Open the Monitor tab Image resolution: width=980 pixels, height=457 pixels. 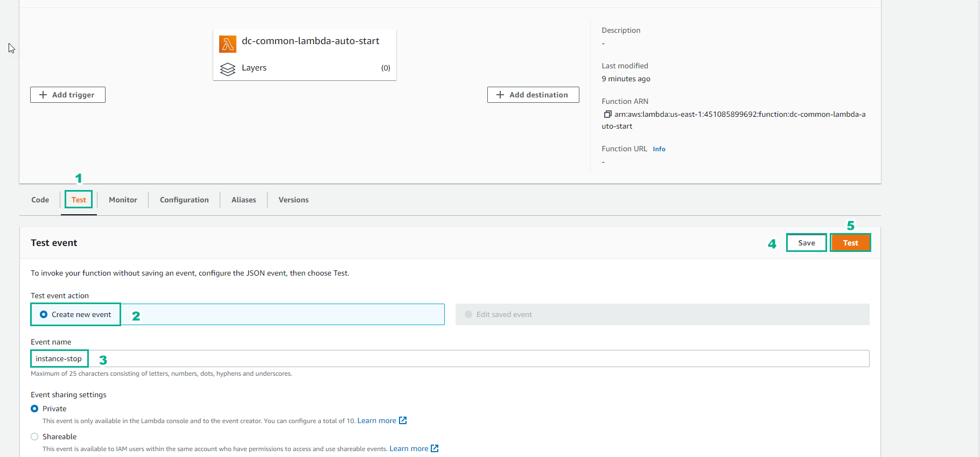(123, 200)
